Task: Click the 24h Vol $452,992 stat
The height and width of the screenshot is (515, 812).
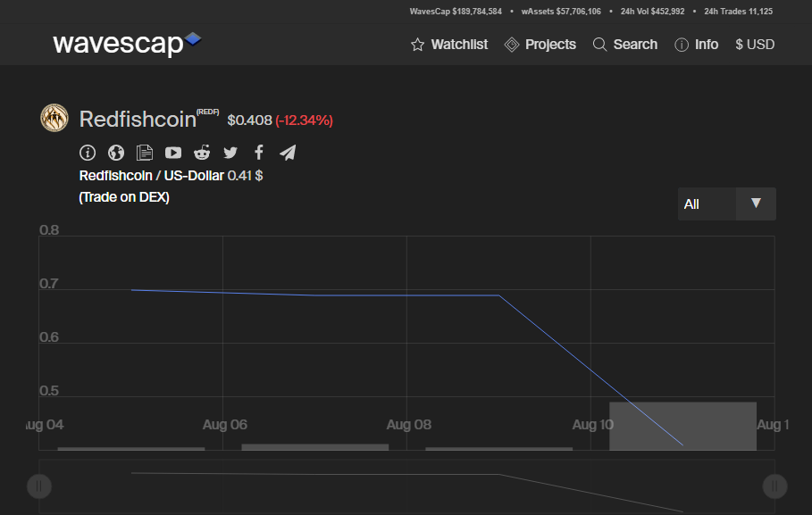Action: 652,12
